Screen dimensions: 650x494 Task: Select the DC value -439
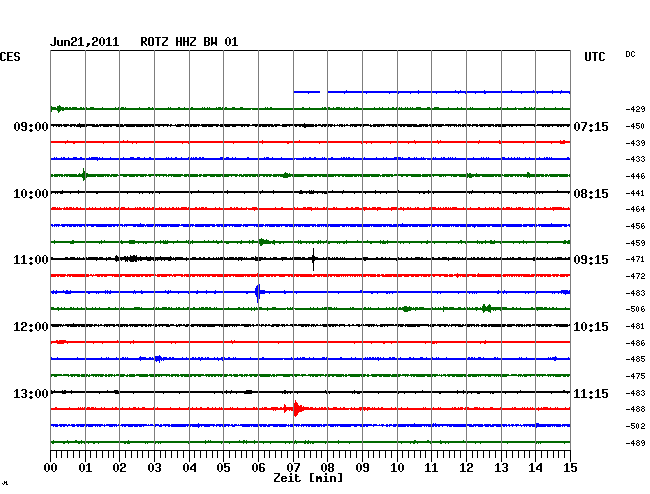(x=635, y=143)
